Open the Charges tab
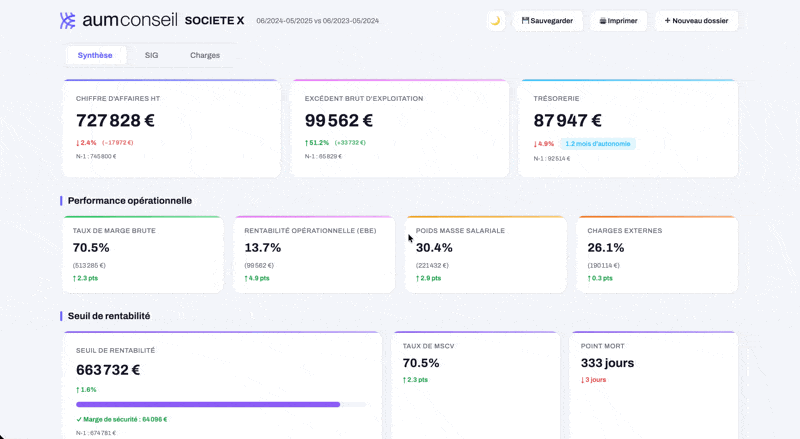Image resolution: width=800 pixels, height=439 pixels. tap(205, 56)
